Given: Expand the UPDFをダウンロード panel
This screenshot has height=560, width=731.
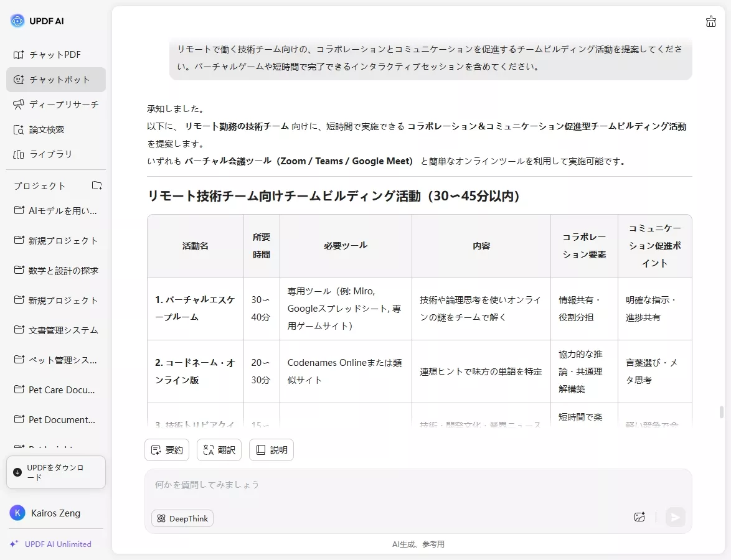Looking at the screenshot, I should (55, 472).
